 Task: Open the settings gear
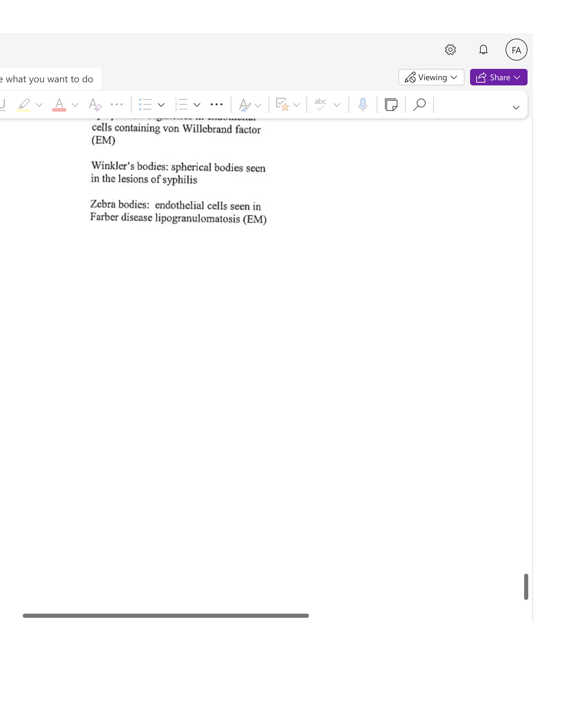click(x=450, y=50)
